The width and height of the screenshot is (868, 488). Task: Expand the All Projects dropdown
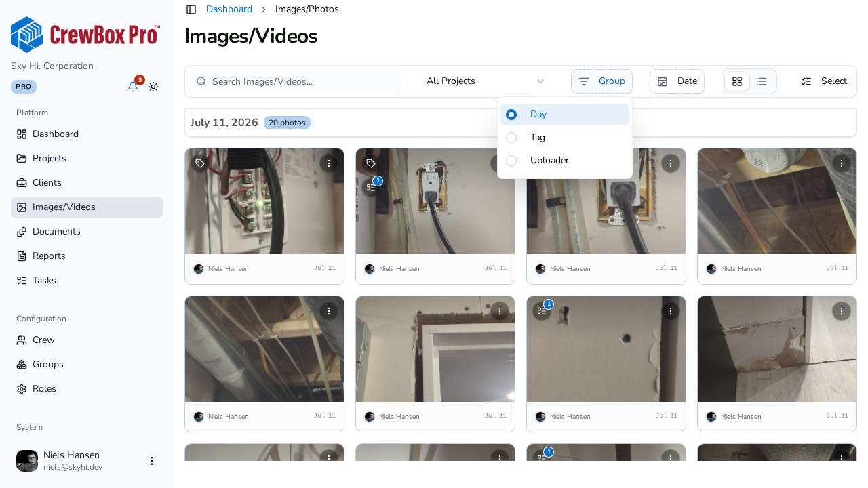tap(486, 81)
